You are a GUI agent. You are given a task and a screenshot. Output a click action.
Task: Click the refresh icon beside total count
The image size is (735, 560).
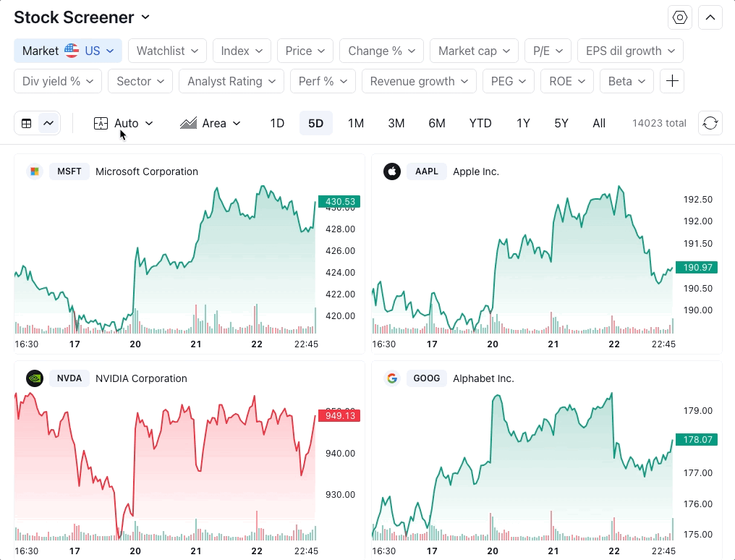[710, 123]
